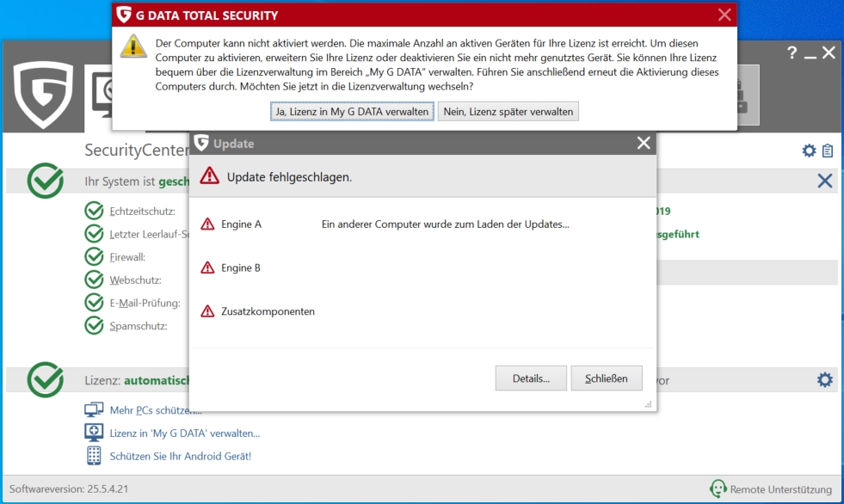Click the G DATA shield in alert title bar

pos(124,15)
